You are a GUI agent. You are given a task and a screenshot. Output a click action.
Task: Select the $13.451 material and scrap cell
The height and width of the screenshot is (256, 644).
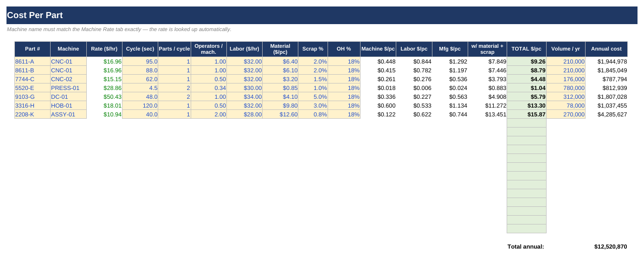487,114
